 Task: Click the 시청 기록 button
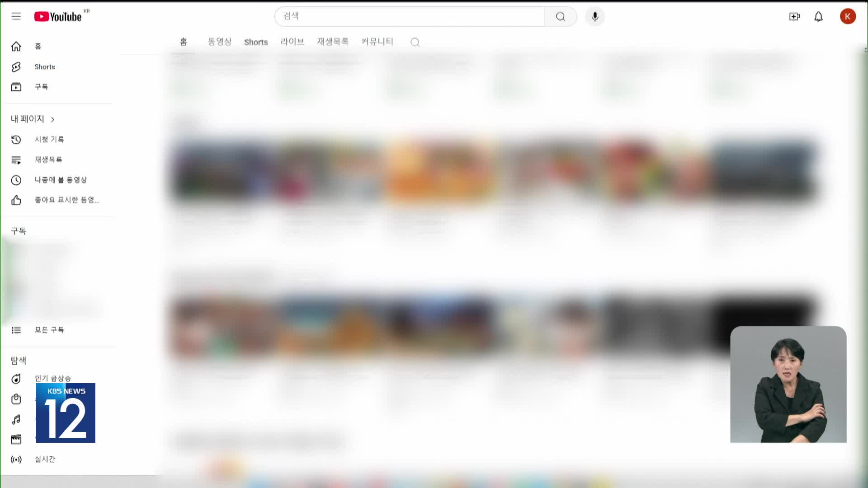tap(49, 139)
